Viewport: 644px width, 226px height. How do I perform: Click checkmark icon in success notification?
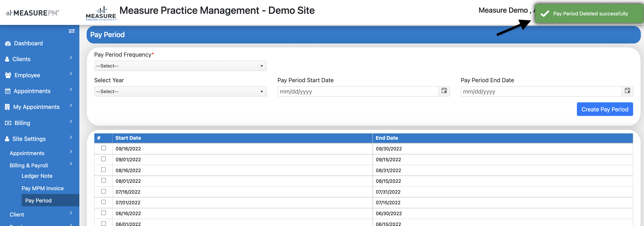click(x=545, y=14)
